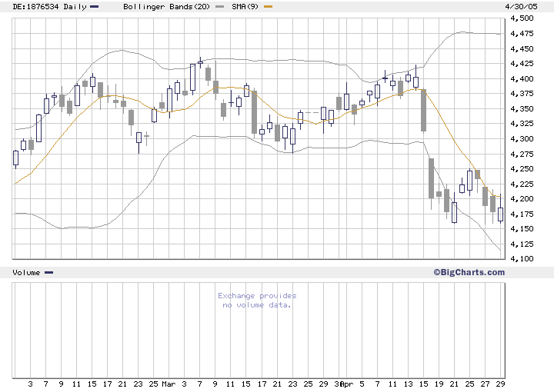The height and width of the screenshot is (392, 554).
Task: Click the Apr month label on date axis
Action: (346, 384)
